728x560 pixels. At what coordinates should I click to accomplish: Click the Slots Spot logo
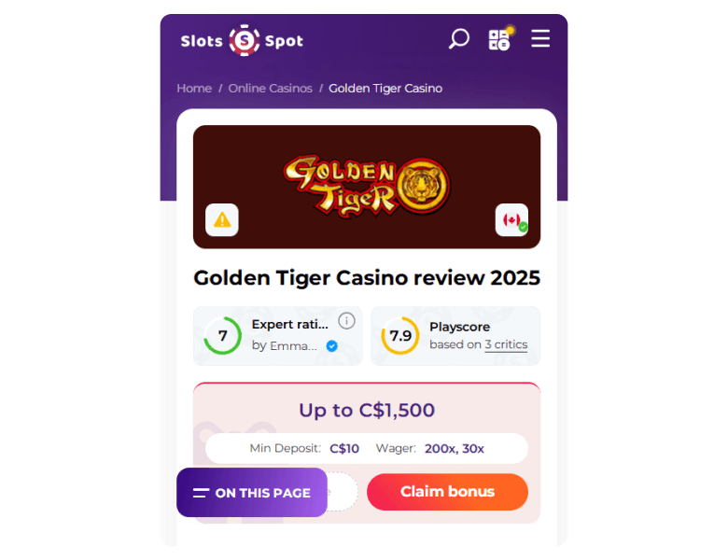click(242, 40)
